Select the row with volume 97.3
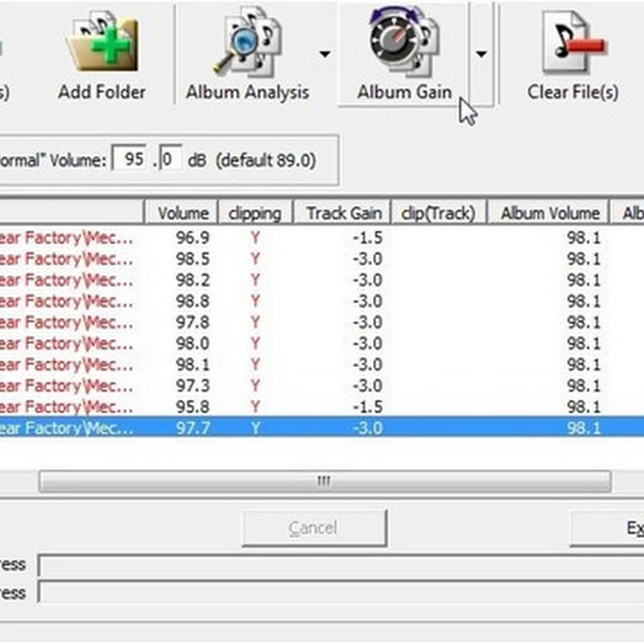Screen dimensions: 644x644 322,386
